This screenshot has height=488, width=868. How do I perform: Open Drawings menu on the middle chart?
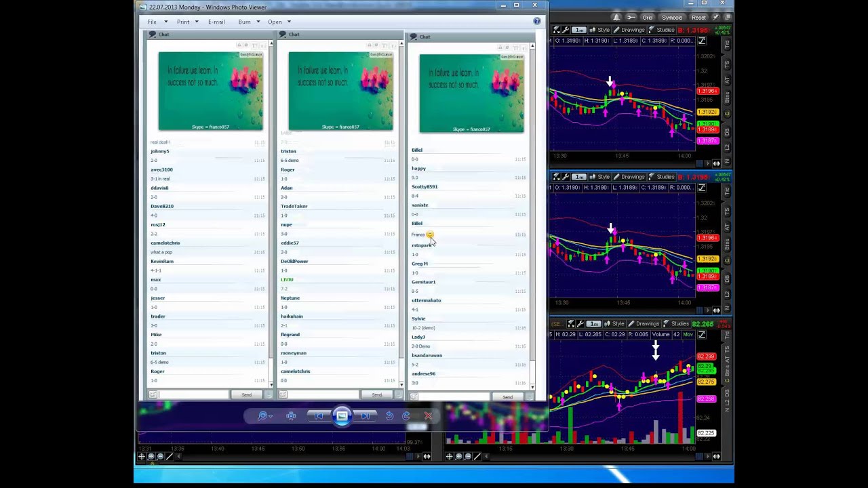tap(629, 177)
